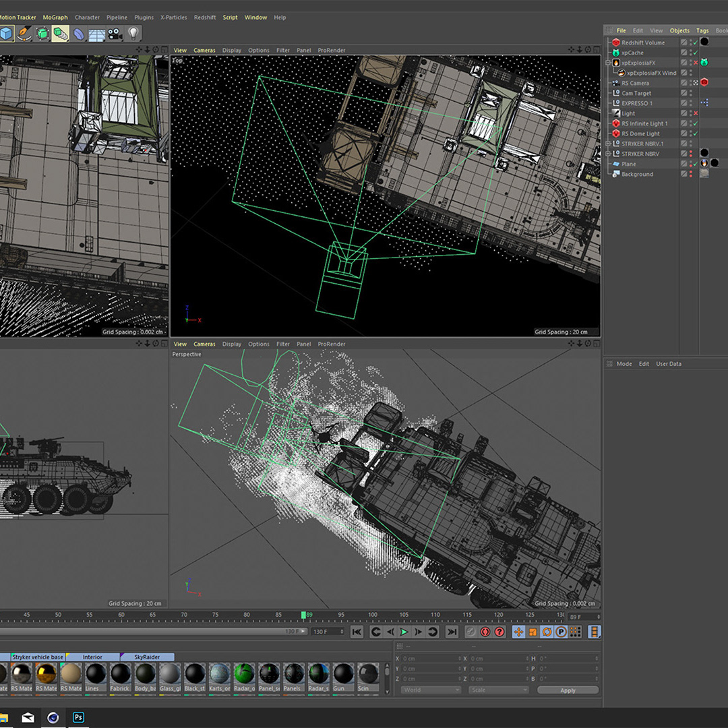
Task: Go to next key
Action: coord(433,632)
